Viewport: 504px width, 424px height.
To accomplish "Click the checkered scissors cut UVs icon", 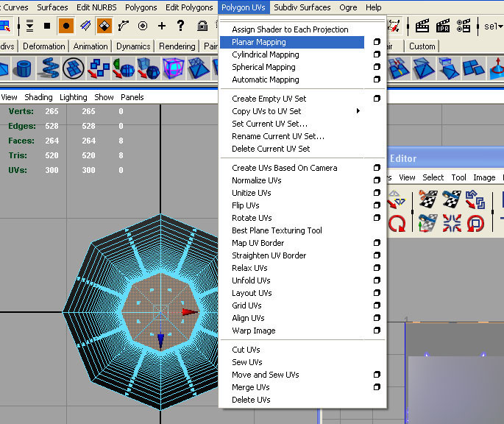I will pos(427,199).
